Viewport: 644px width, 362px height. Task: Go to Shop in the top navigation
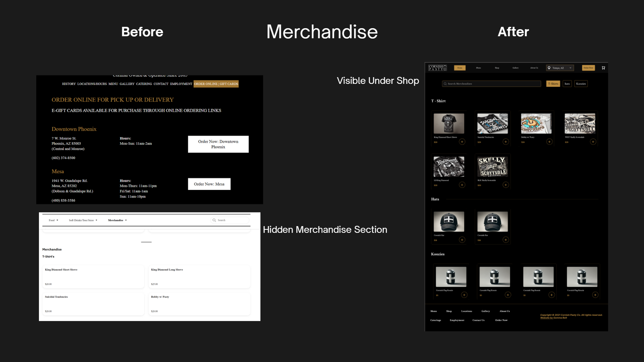click(497, 68)
